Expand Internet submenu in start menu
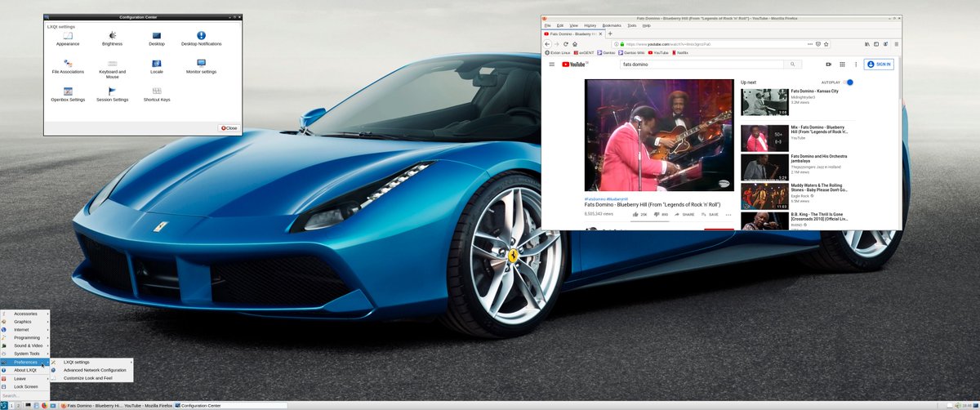The image size is (980, 410). pos(25,329)
